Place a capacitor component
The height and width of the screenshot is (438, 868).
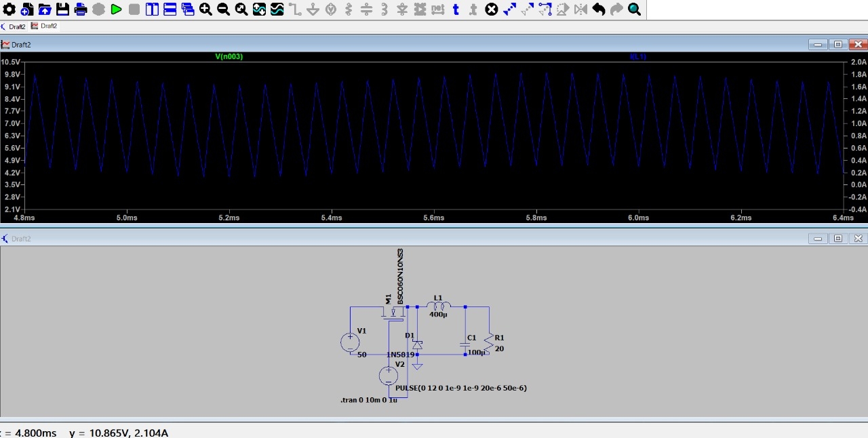click(366, 9)
